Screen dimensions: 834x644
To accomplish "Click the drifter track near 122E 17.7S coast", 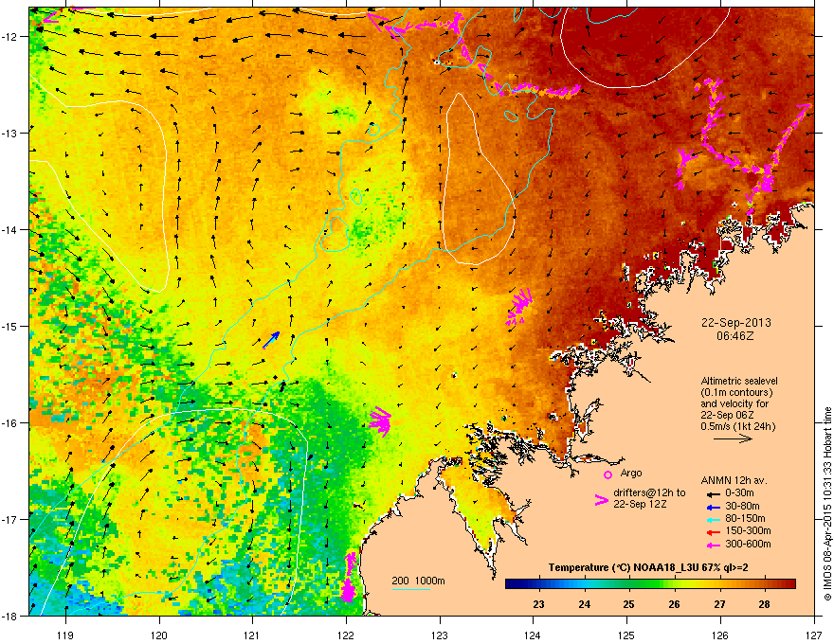I will [x=349, y=577].
